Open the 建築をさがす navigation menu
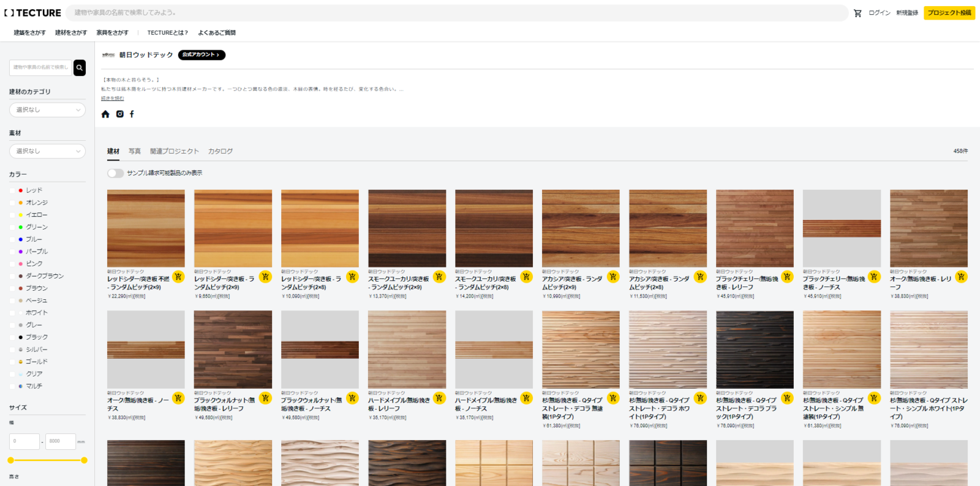 pyautogui.click(x=29, y=32)
